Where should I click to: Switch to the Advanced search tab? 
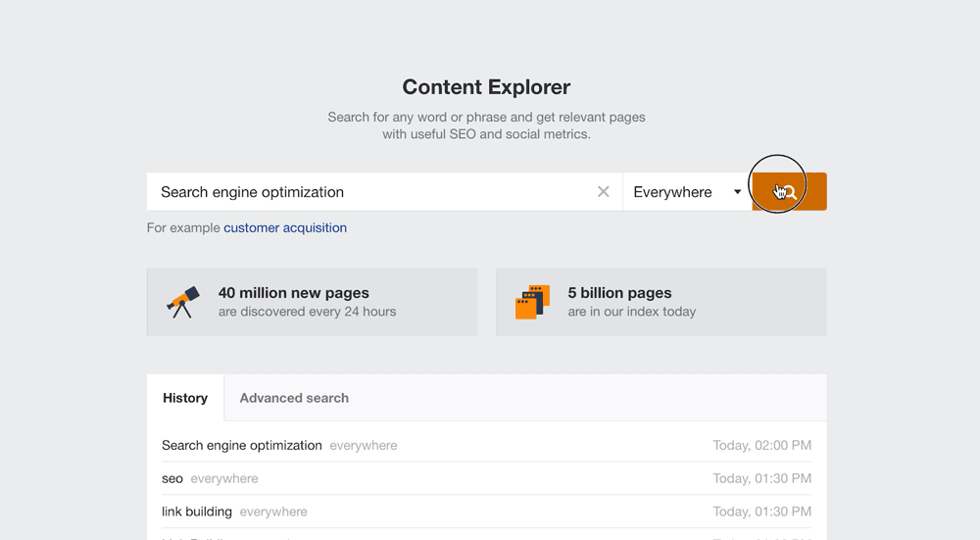[294, 398]
